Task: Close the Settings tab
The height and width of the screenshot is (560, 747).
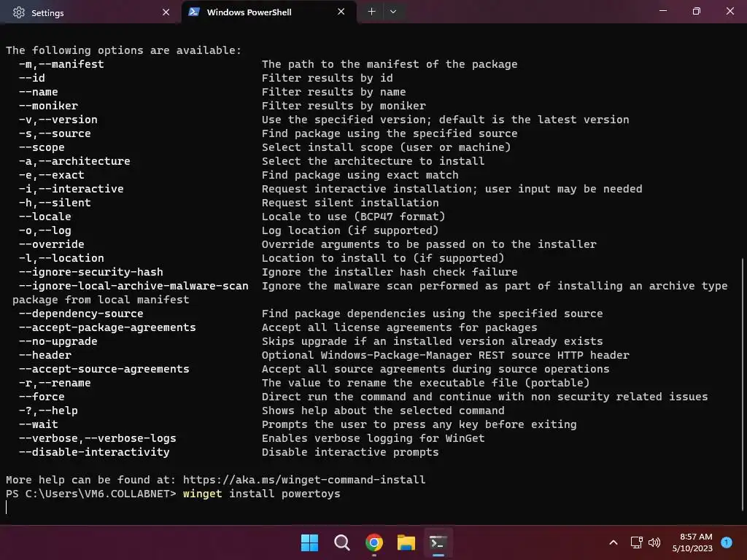Action: (x=166, y=12)
